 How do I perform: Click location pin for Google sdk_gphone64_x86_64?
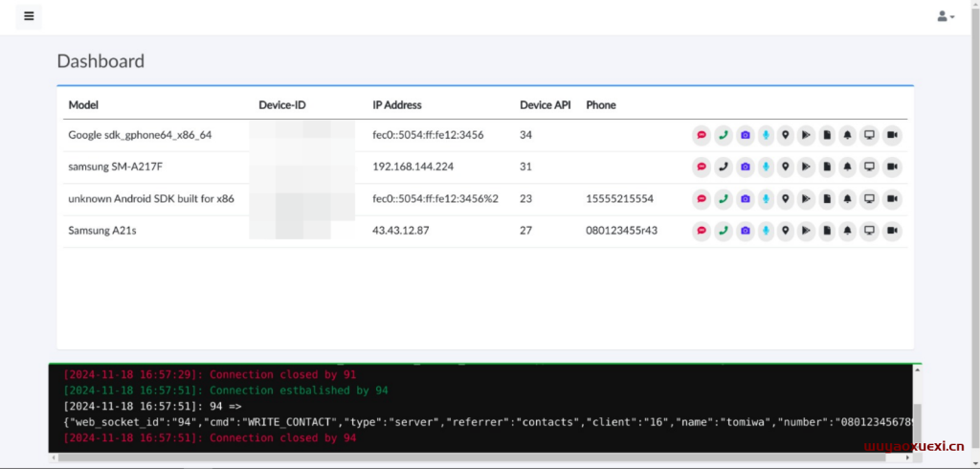[786, 135]
